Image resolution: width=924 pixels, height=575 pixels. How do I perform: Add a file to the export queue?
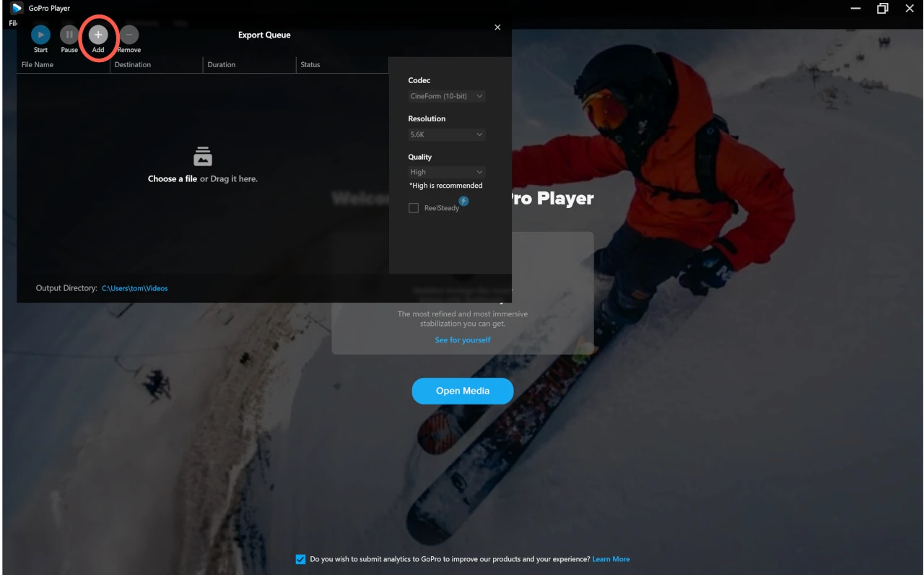(x=98, y=34)
